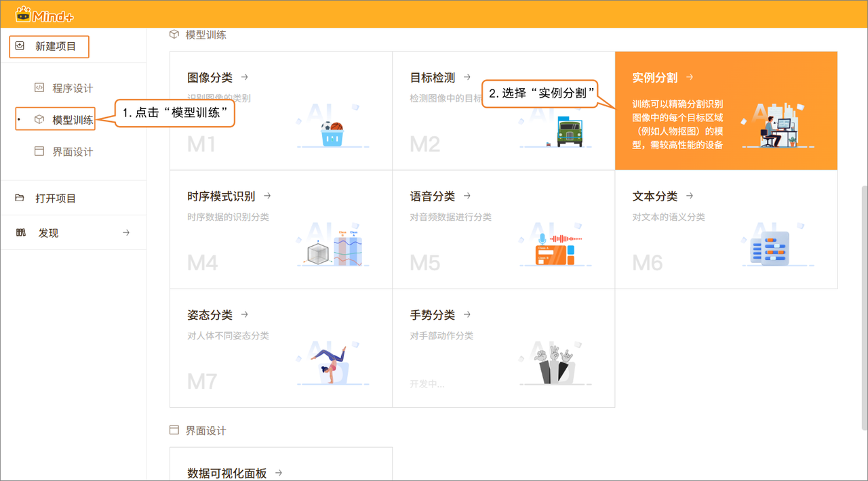Click the 新建项目 icon in sidebar
The width and height of the screenshot is (868, 481).
click(x=20, y=47)
